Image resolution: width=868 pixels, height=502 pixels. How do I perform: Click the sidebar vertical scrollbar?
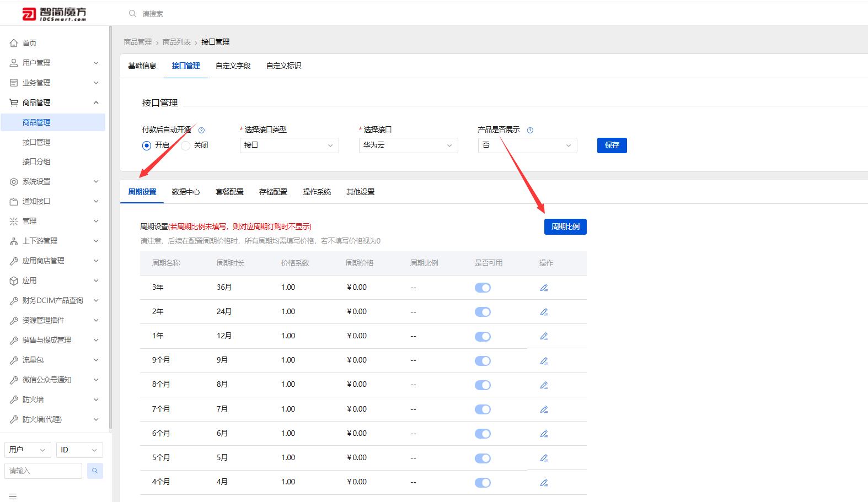(x=110, y=227)
